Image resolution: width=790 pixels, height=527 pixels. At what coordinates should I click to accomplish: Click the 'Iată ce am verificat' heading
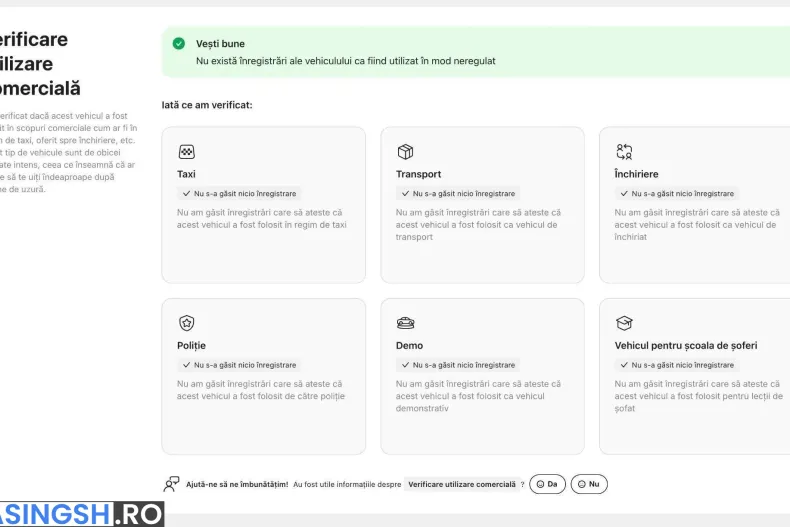tap(207, 105)
